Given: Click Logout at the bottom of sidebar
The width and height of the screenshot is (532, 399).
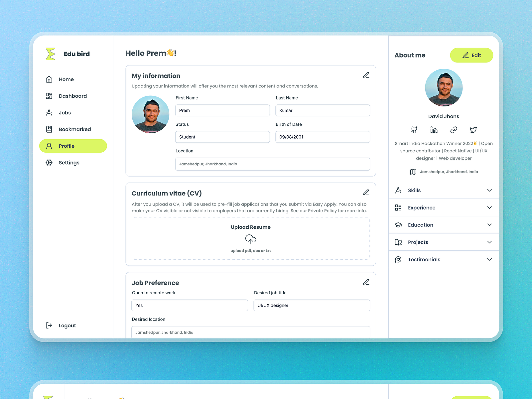Looking at the screenshot, I should (67, 325).
